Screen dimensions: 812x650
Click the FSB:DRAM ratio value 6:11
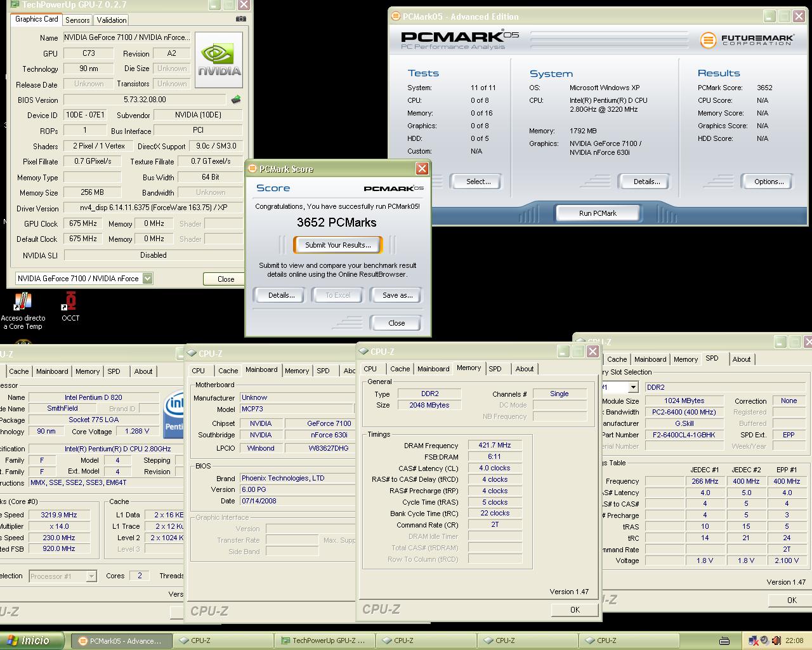pyautogui.click(x=494, y=457)
